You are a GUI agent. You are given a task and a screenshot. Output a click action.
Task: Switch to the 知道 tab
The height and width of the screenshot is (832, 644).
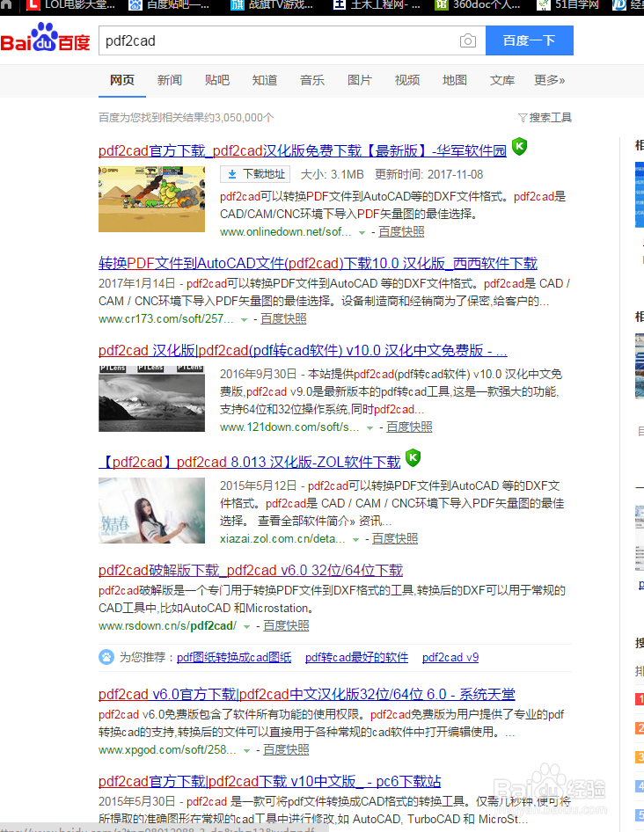(265, 80)
